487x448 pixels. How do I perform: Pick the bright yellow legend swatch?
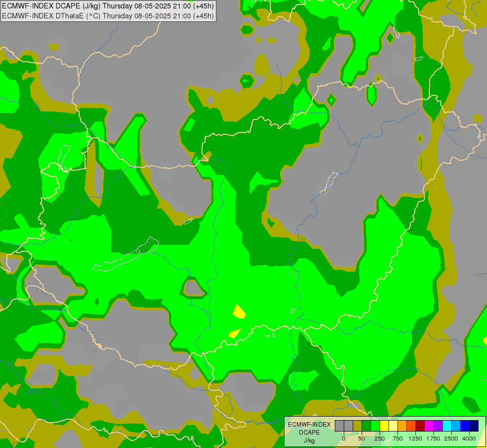[x=385, y=426]
